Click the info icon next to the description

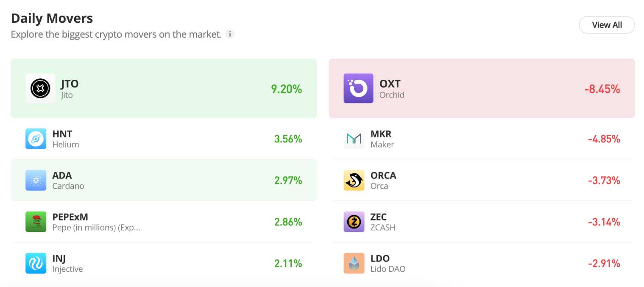(229, 34)
